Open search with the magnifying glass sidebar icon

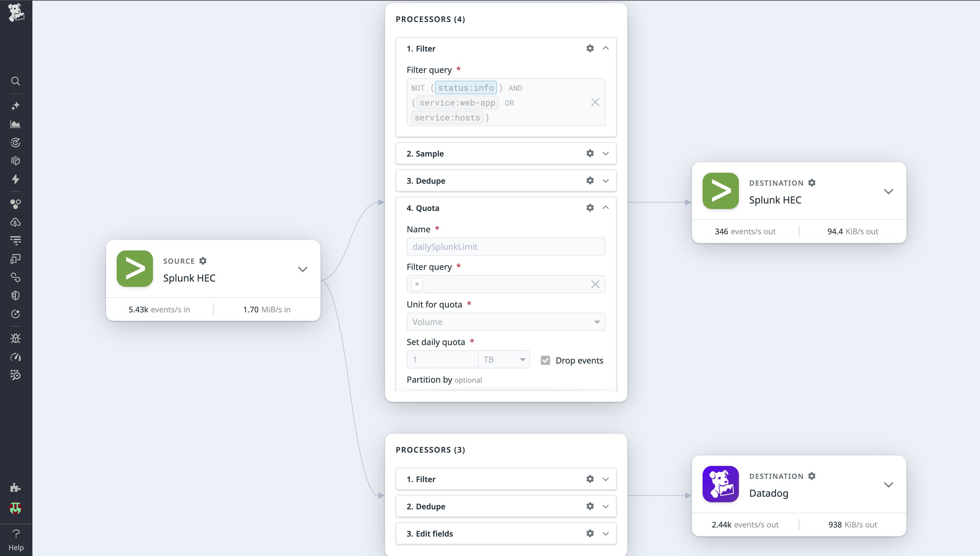coord(16,81)
